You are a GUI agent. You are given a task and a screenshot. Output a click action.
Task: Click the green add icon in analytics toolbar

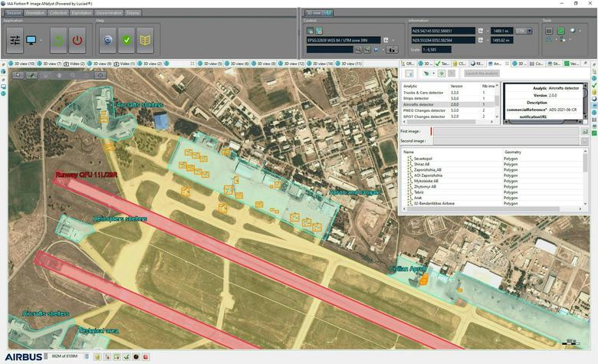click(x=442, y=74)
